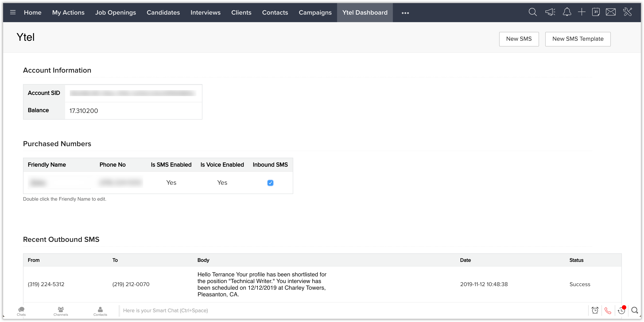Image resolution: width=644 pixels, height=322 pixels.
Task: Uncheck the Inbound SMS checkbox
Action: pyautogui.click(x=270, y=183)
